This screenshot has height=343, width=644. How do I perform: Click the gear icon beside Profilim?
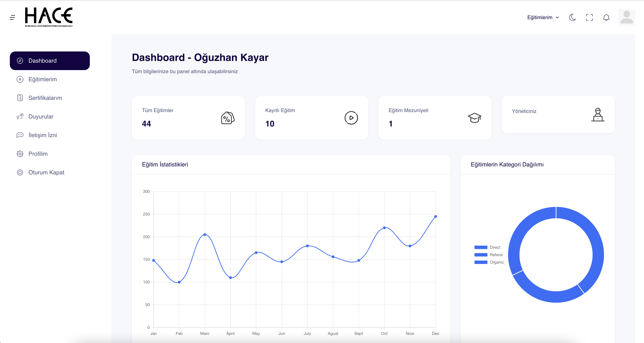[x=20, y=154]
